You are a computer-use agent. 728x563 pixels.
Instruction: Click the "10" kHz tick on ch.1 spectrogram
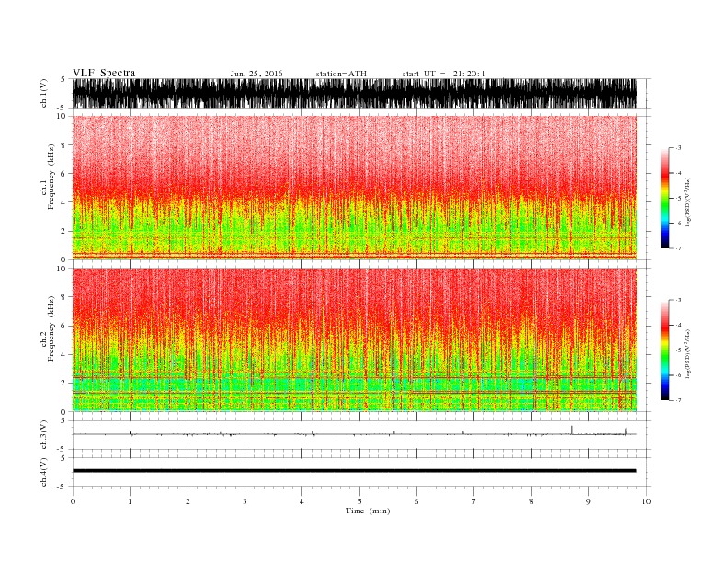tap(62, 116)
